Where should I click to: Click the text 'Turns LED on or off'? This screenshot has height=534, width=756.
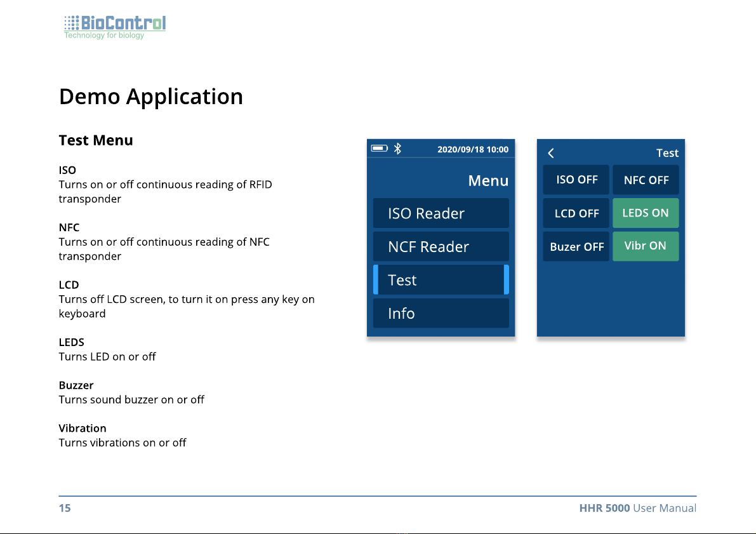(x=107, y=356)
